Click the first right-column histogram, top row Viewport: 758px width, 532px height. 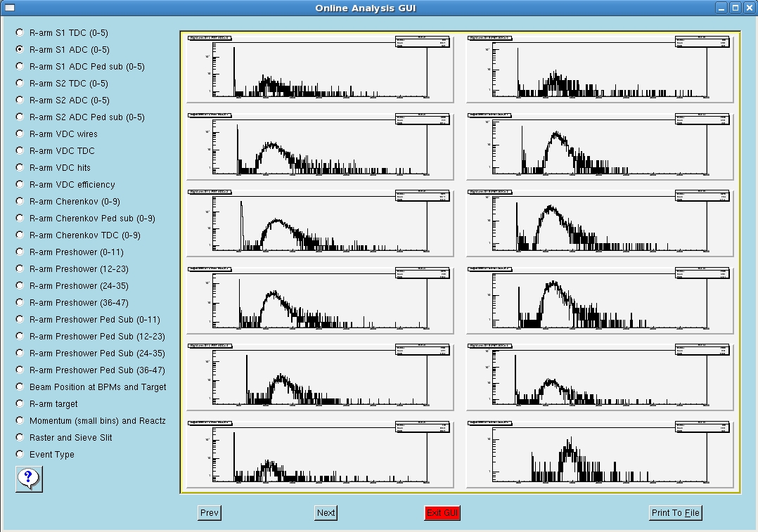pyautogui.click(x=600, y=69)
